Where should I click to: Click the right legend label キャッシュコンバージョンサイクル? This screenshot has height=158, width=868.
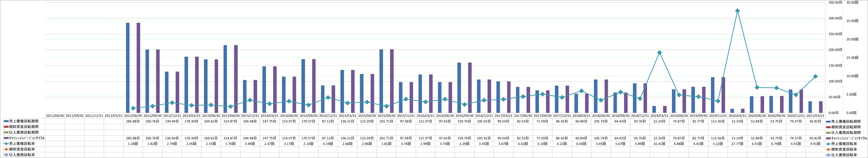point(849,138)
